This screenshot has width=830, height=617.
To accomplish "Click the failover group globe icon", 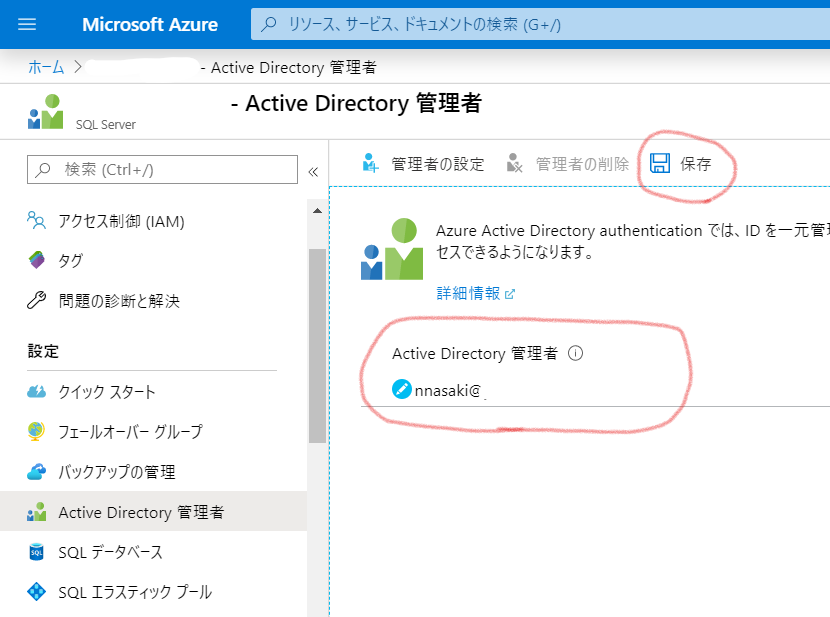I will 36,431.
